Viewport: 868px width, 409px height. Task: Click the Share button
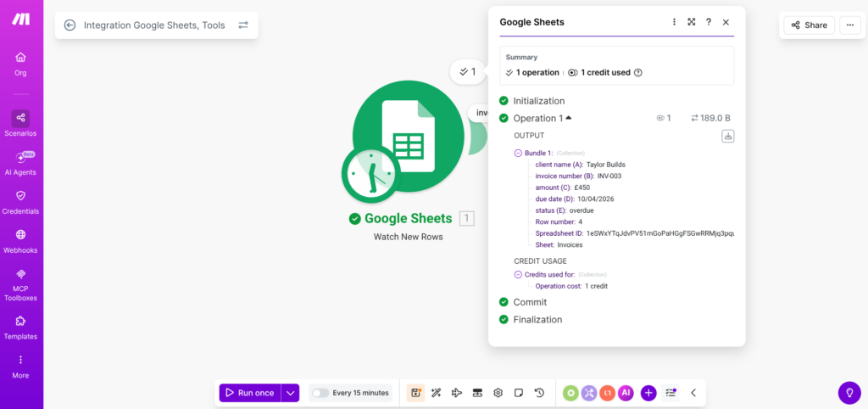pyautogui.click(x=809, y=25)
